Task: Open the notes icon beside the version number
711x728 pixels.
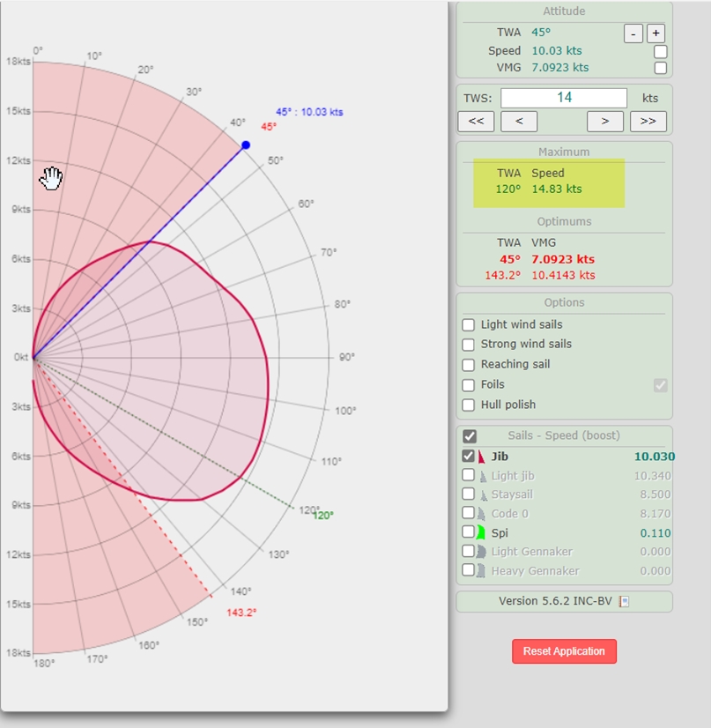Action: click(624, 601)
